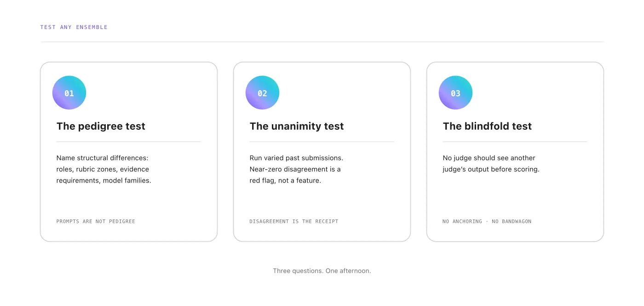Image resolution: width=644 pixels, height=306 pixels.
Task: Click the PROMPTS ARE NOT PEDIGREE footer text
Action: tap(96, 221)
